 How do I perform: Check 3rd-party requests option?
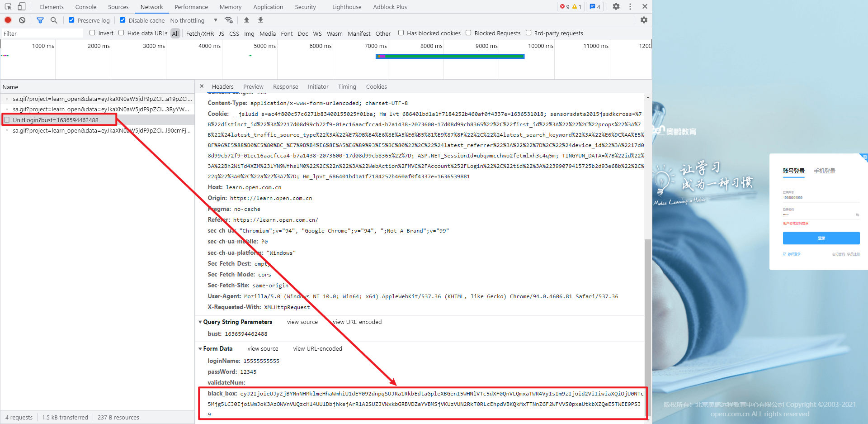pos(528,33)
